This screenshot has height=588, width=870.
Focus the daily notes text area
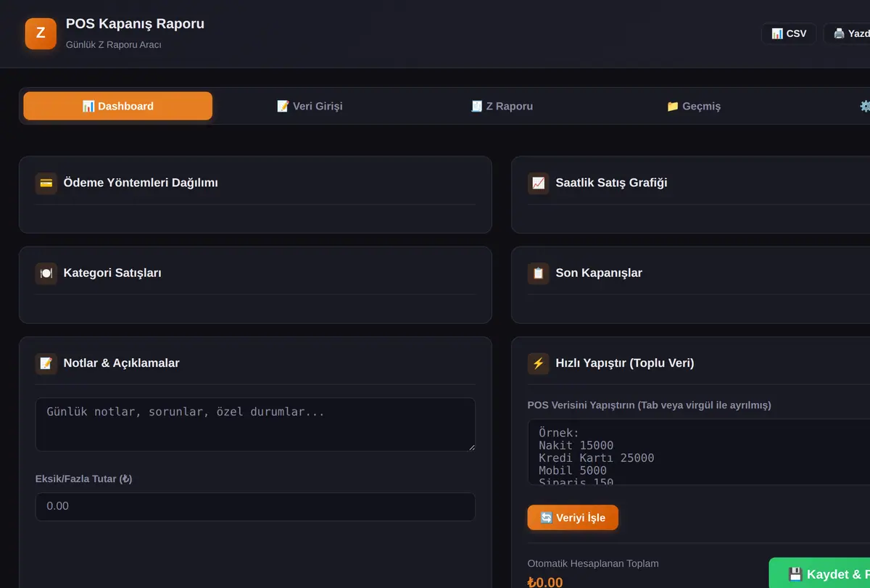tap(255, 424)
